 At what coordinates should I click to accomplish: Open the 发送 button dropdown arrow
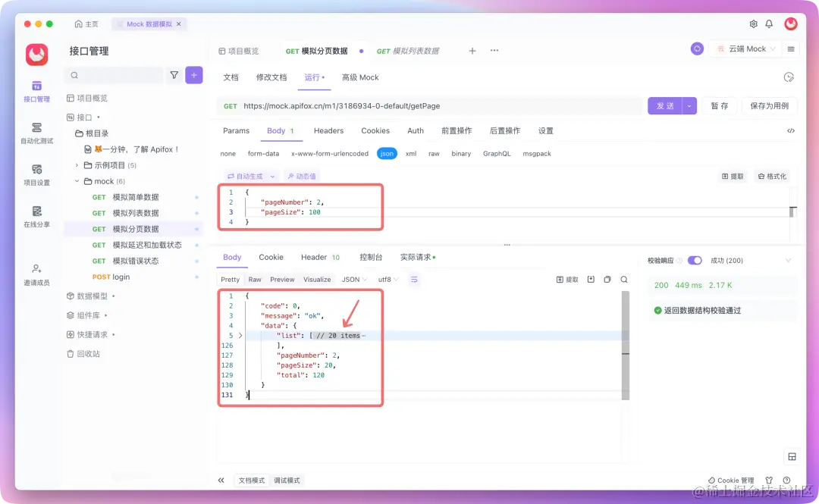click(x=689, y=105)
